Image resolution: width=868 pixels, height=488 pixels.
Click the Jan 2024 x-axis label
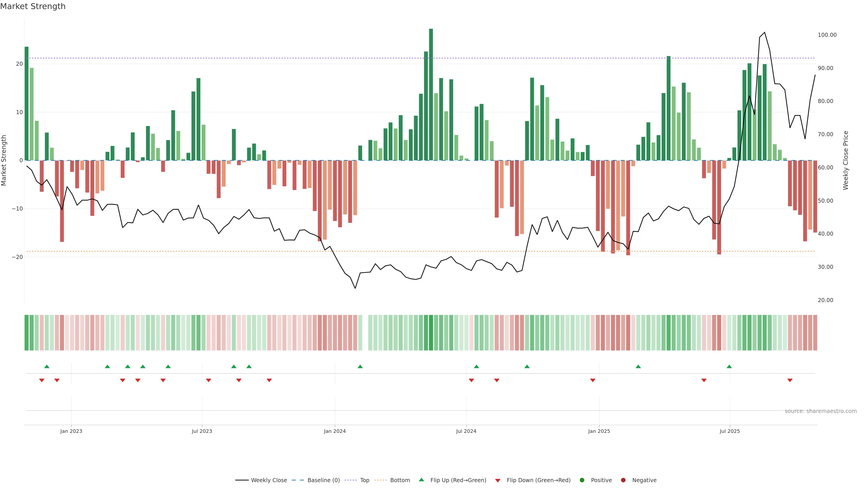335,431
